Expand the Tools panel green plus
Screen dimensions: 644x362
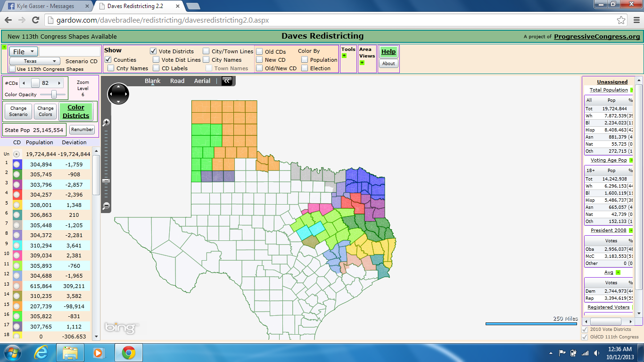344,56
